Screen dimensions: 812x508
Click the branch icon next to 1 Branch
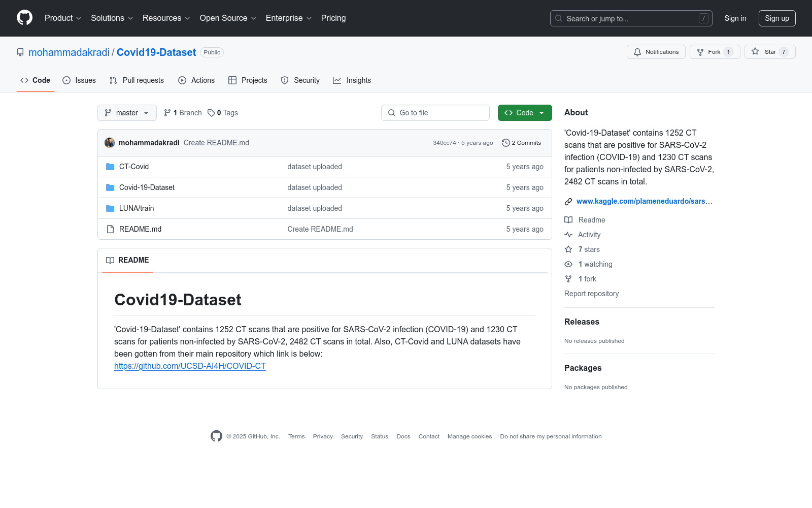167,113
